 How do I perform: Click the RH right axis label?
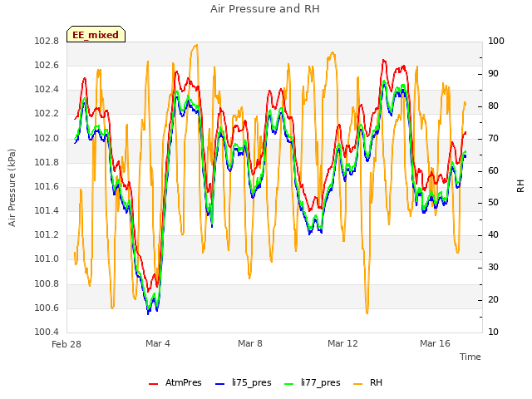tap(520, 186)
